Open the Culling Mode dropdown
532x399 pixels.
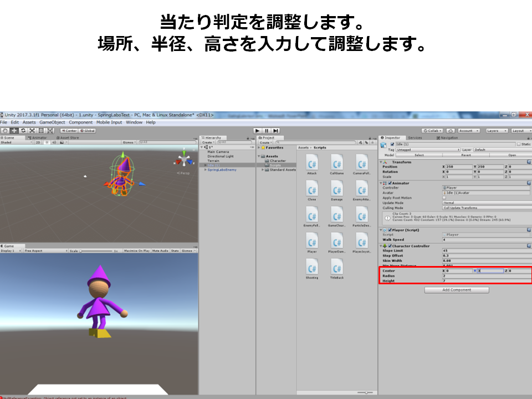tap(487, 208)
